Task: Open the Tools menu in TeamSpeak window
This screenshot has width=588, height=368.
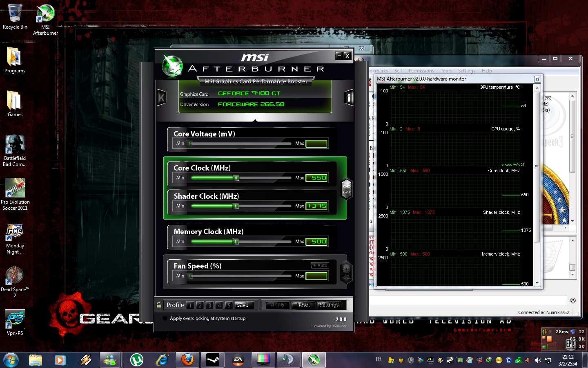Action: tap(446, 71)
